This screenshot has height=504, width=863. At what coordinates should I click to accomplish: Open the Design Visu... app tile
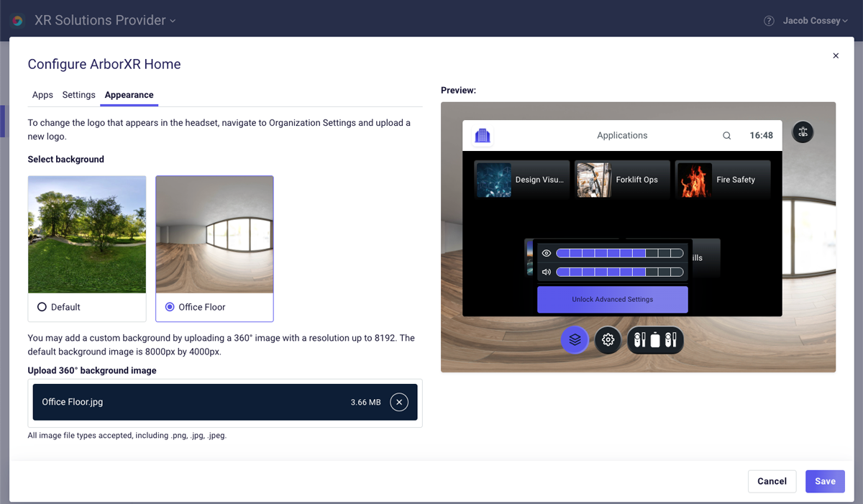(x=522, y=180)
